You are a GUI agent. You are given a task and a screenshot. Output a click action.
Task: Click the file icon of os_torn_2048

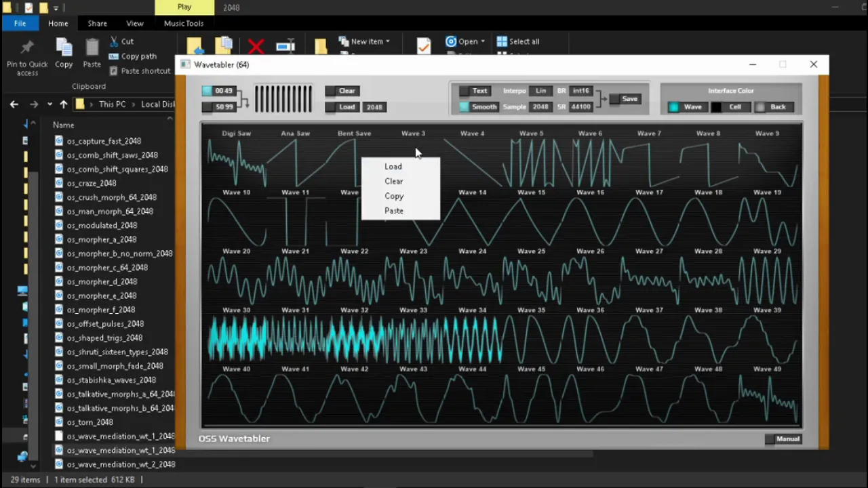pyautogui.click(x=59, y=422)
